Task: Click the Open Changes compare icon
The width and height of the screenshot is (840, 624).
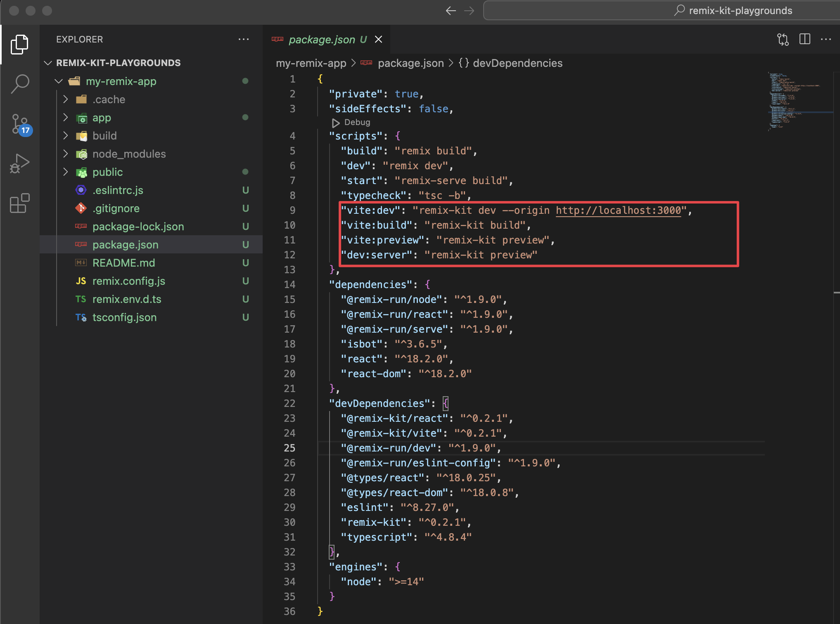Action: tap(783, 40)
